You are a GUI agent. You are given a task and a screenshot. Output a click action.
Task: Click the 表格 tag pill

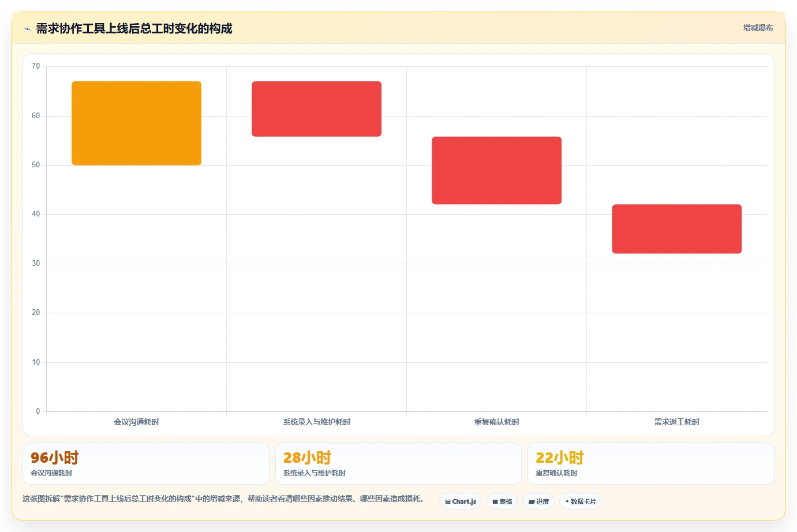(x=502, y=501)
